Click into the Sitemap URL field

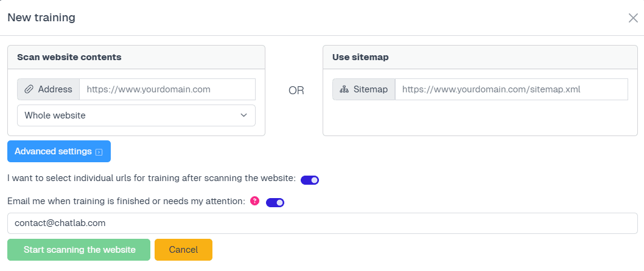pyautogui.click(x=511, y=89)
